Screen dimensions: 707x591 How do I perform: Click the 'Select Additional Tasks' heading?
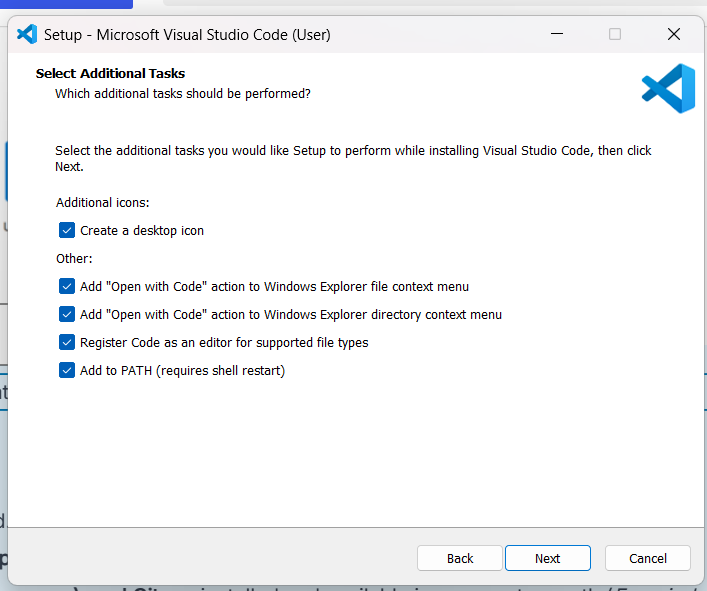(x=110, y=73)
